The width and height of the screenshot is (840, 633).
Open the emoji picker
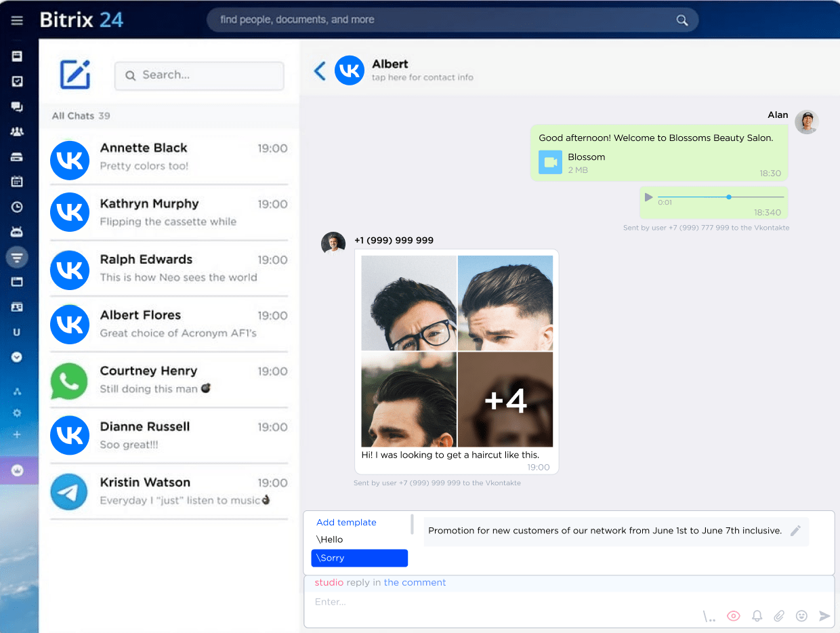tap(801, 615)
